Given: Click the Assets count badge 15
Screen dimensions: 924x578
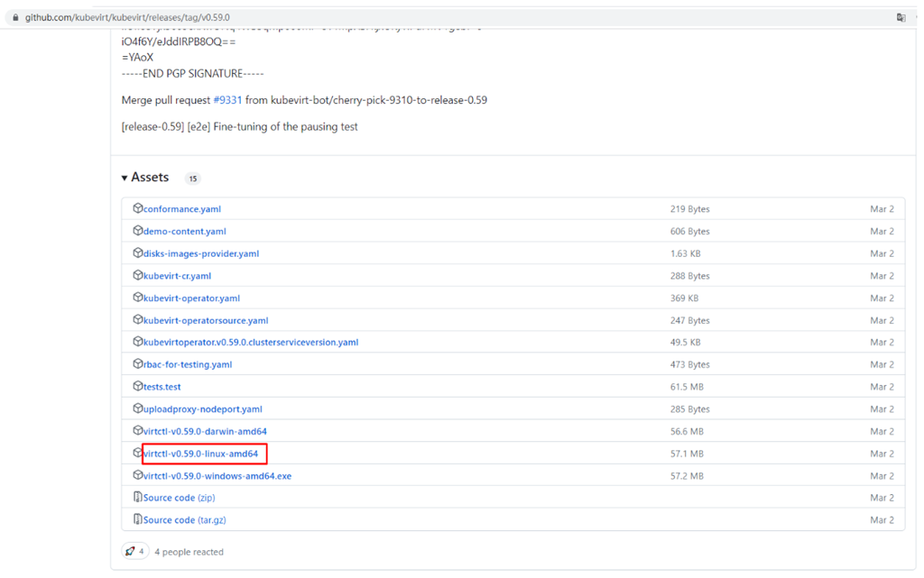Looking at the screenshot, I should click(193, 179).
